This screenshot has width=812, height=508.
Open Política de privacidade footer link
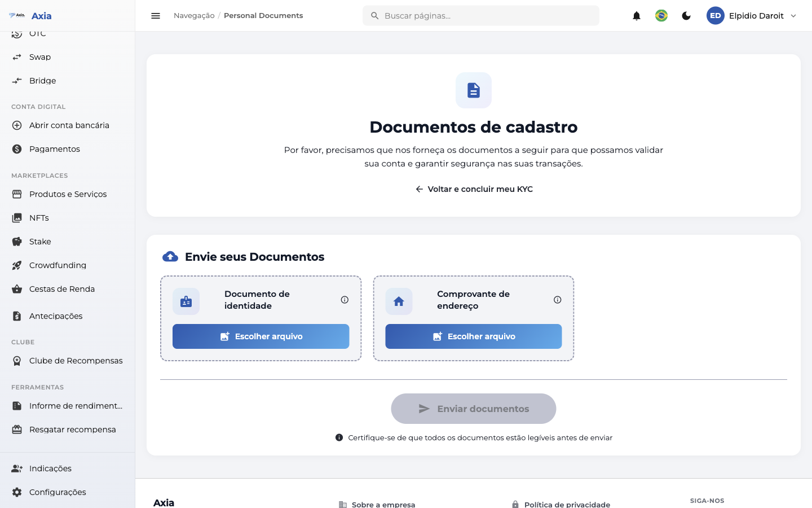coord(567,504)
